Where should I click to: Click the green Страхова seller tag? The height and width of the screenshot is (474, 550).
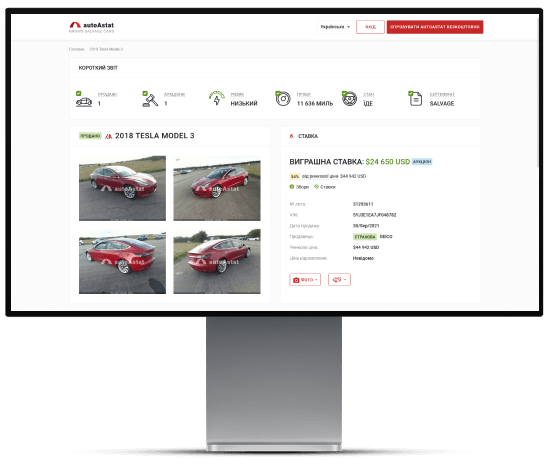point(364,237)
